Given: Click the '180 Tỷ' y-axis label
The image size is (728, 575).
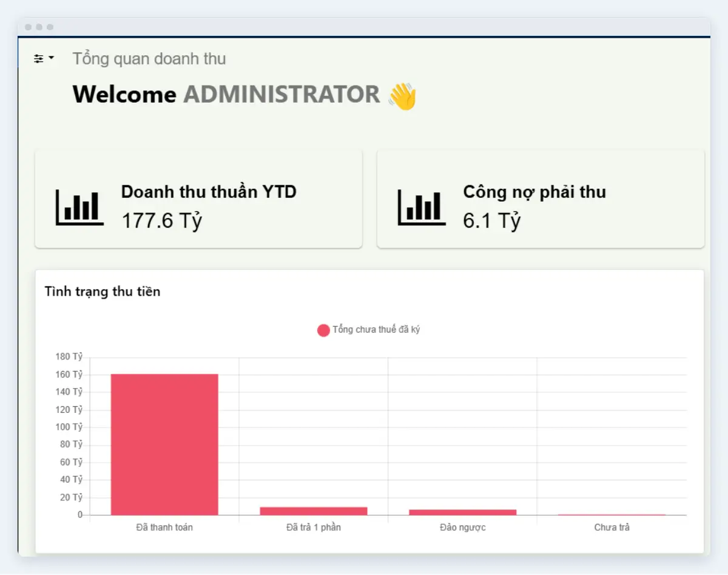Looking at the screenshot, I should tap(69, 356).
